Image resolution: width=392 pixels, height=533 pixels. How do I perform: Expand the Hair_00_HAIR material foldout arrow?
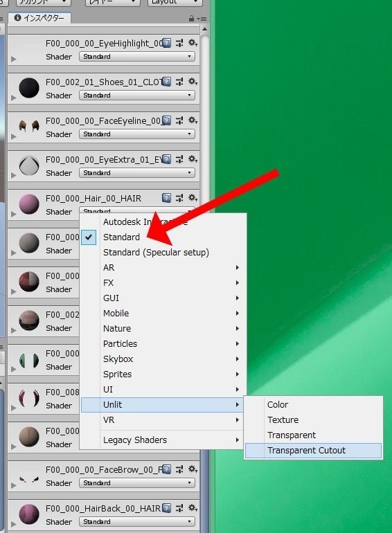(14, 214)
